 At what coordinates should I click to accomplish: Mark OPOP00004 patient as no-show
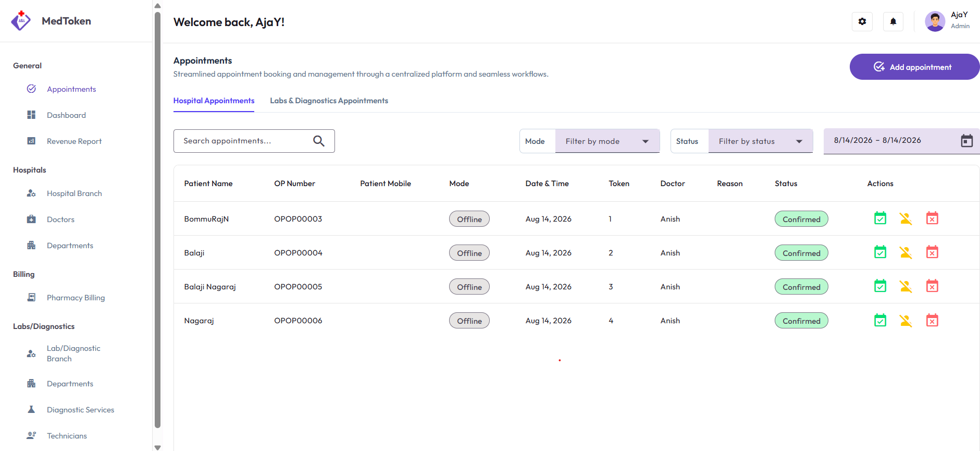click(906, 252)
